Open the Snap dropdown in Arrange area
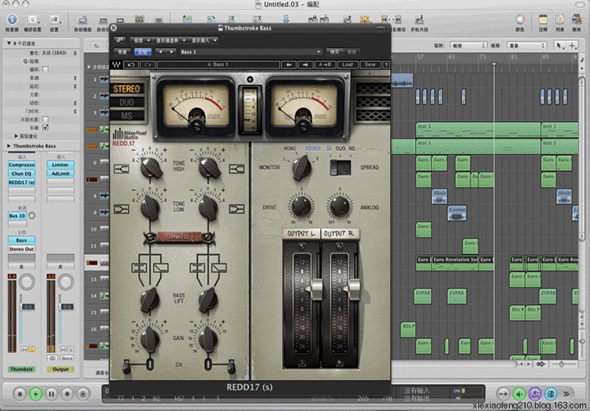The height and width of the screenshot is (411, 590). click(x=468, y=46)
